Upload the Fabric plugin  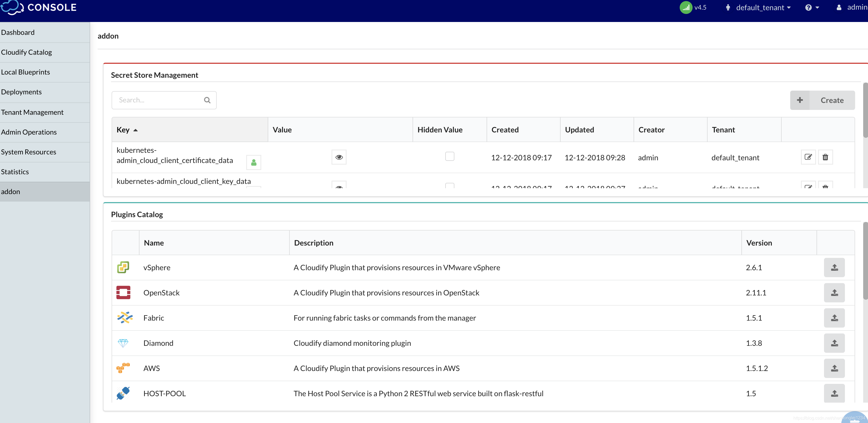[x=834, y=318]
